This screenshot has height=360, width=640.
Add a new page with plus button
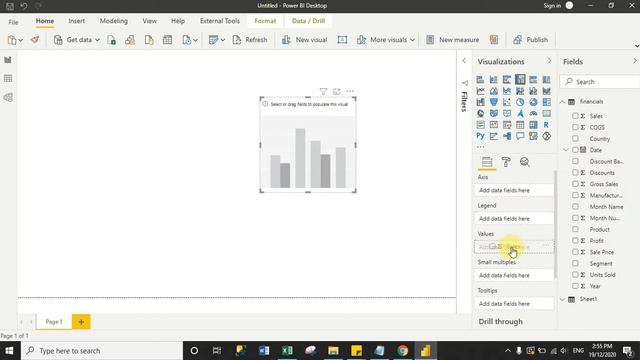(x=81, y=322)
